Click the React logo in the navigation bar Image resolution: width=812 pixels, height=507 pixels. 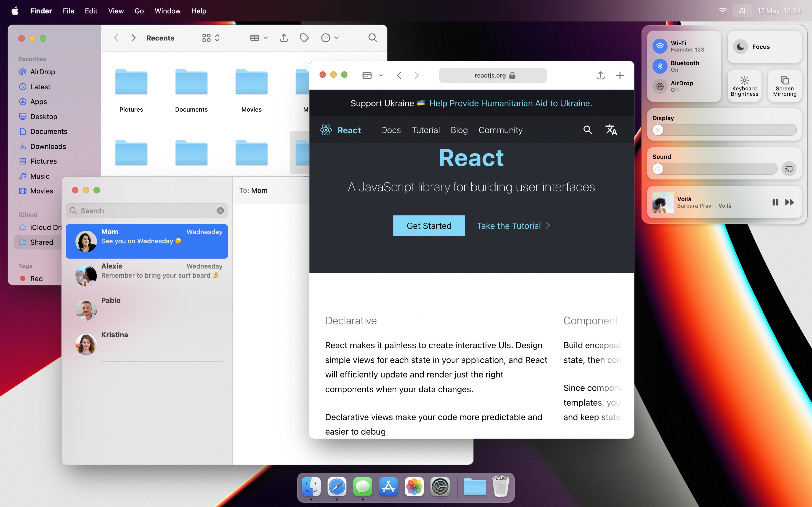coord(326,130)
